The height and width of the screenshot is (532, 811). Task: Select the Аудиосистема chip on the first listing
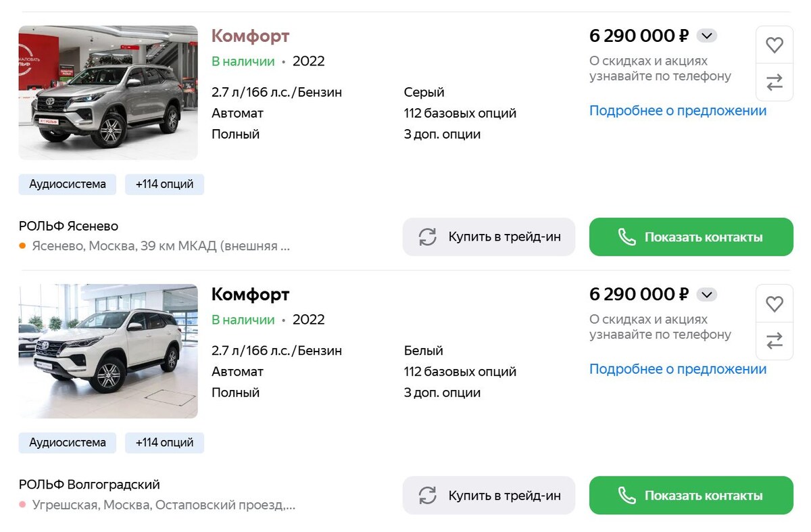(x=67, y=184)
